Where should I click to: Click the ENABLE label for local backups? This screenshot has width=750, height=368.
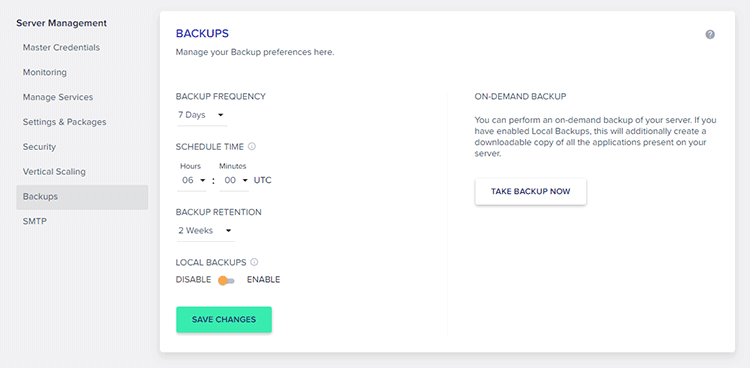[x=264, y=279]
